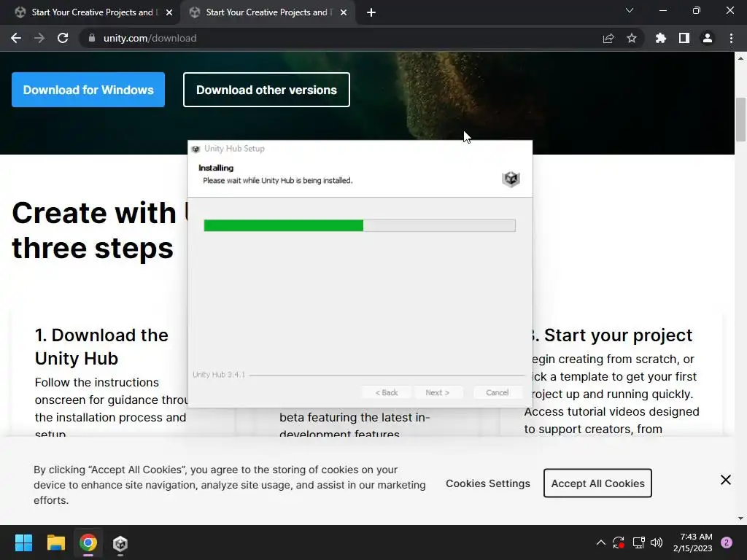747x560 pixels.
Task: Click the sync update tray icon
Action: click(619, 542)
